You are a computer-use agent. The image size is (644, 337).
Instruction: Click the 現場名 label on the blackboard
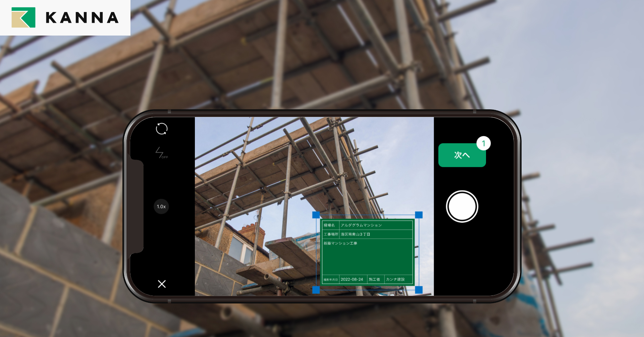click(x=329, y=225)
